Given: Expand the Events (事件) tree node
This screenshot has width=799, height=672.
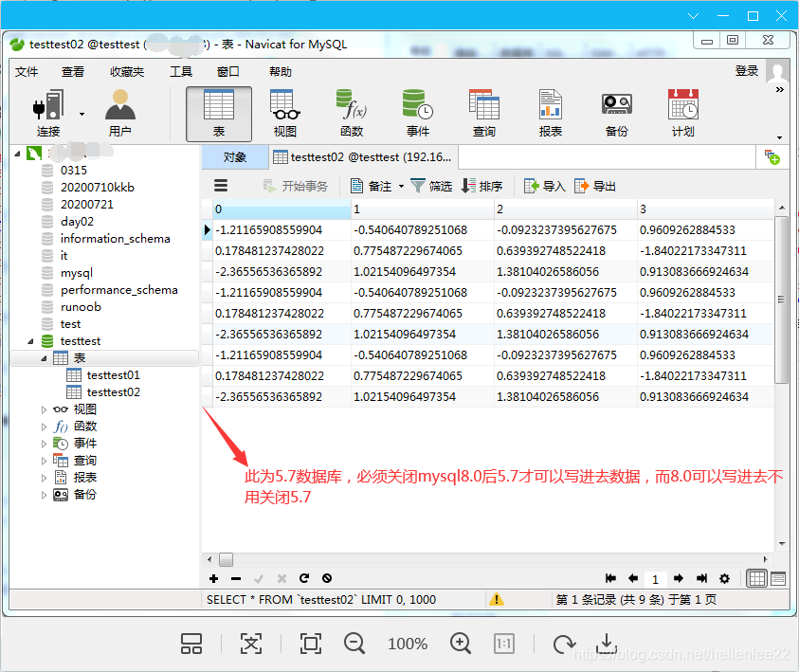Looking at the screenshot, I should point(44,444).
